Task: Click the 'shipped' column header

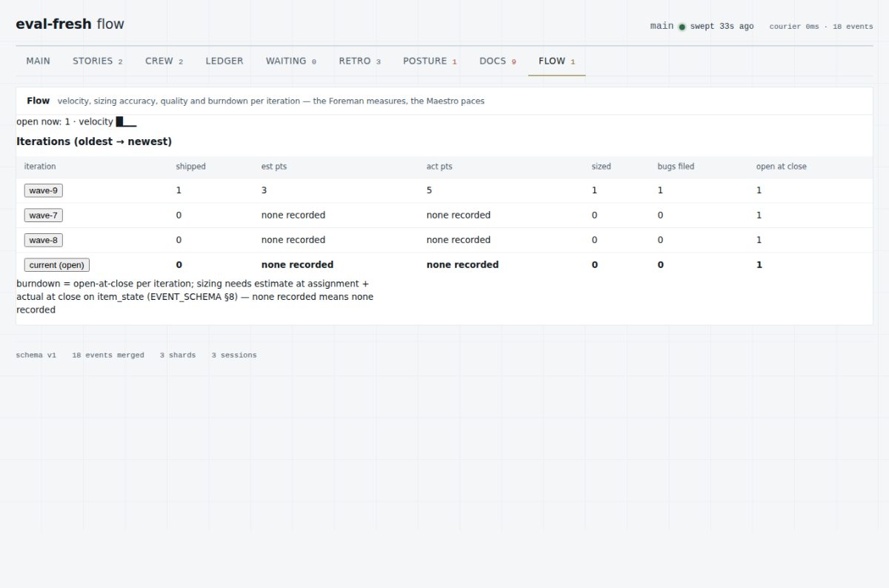Action: (191, 167)
